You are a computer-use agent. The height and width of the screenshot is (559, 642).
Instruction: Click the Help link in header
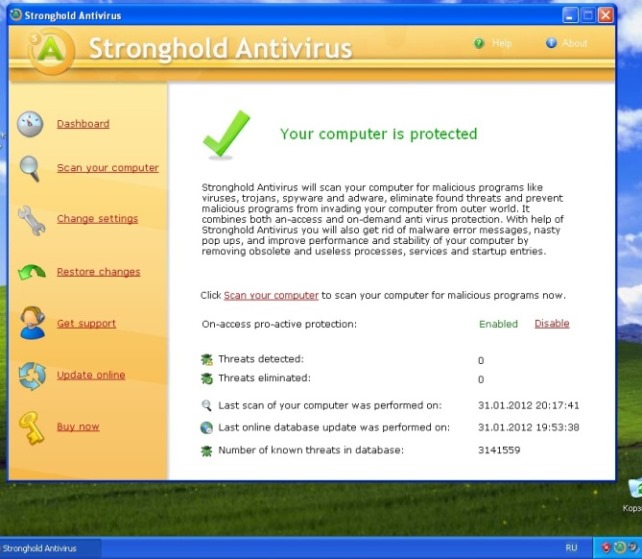502,43
